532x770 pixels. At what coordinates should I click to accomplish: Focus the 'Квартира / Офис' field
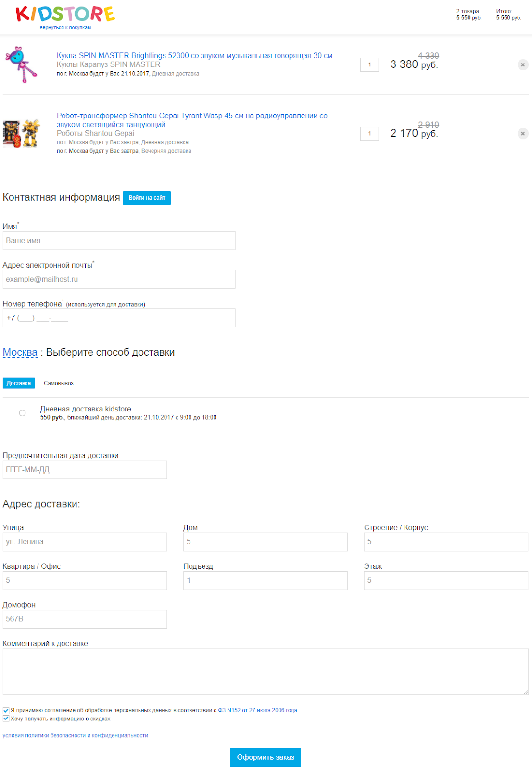tap(85, 580)
